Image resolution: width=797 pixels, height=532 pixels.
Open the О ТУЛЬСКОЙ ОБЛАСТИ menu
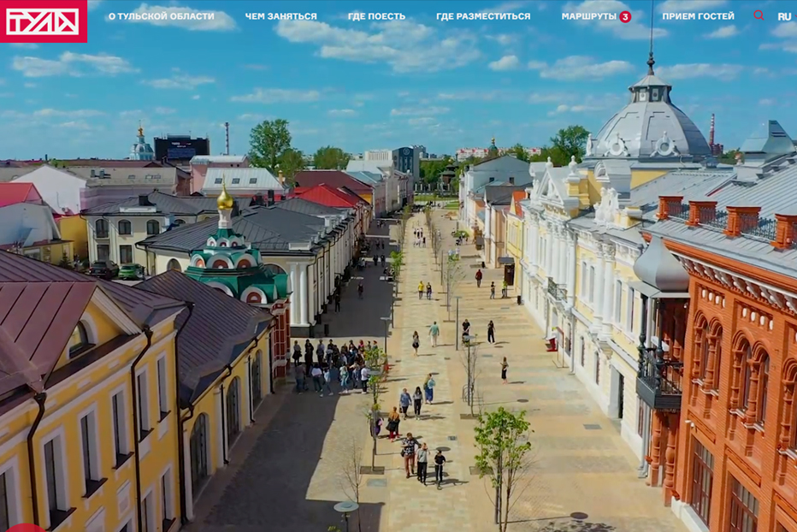click(161, 16)
